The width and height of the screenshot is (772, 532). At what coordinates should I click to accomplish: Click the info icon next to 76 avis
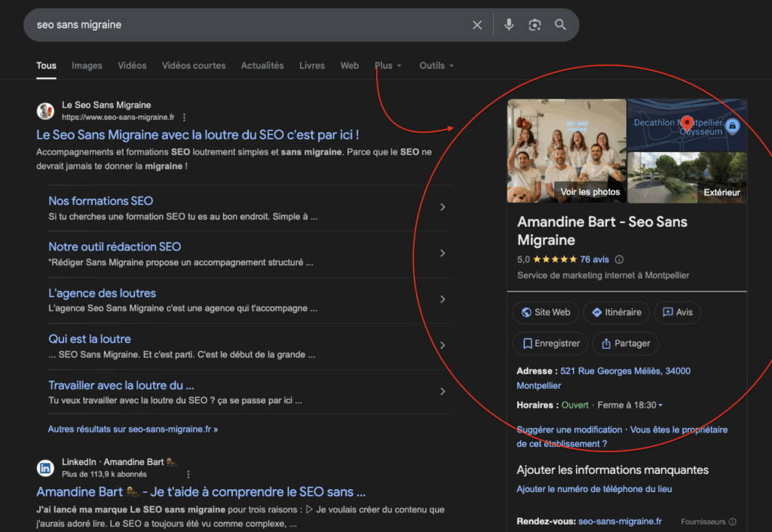(620, 259)
